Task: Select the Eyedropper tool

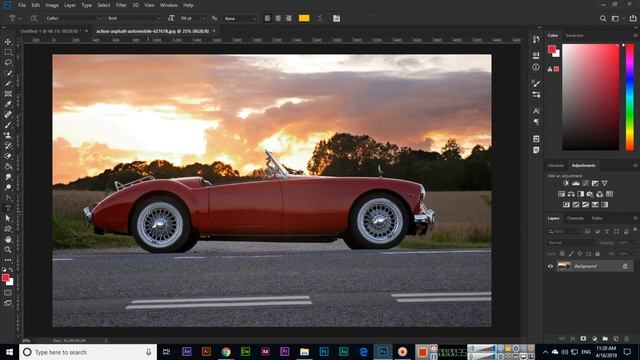Action: click(8, 104)
